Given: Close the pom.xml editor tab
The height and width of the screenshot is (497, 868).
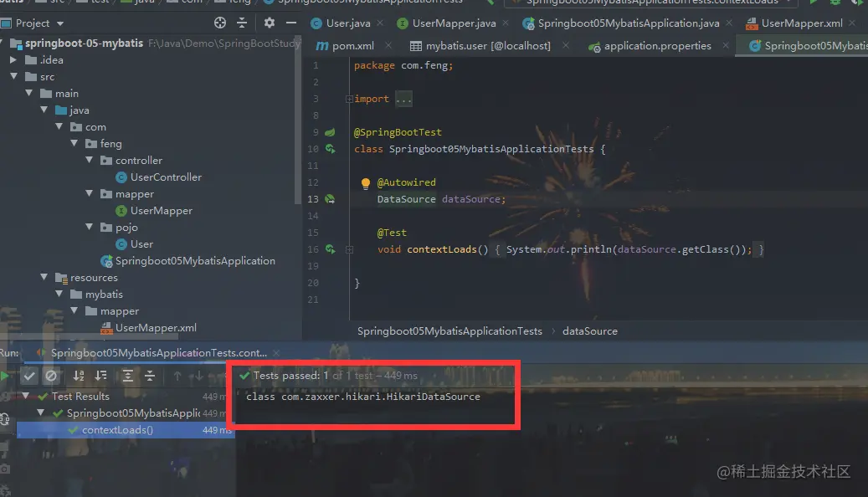Looking at the screenshot, I should coord(388,45).
